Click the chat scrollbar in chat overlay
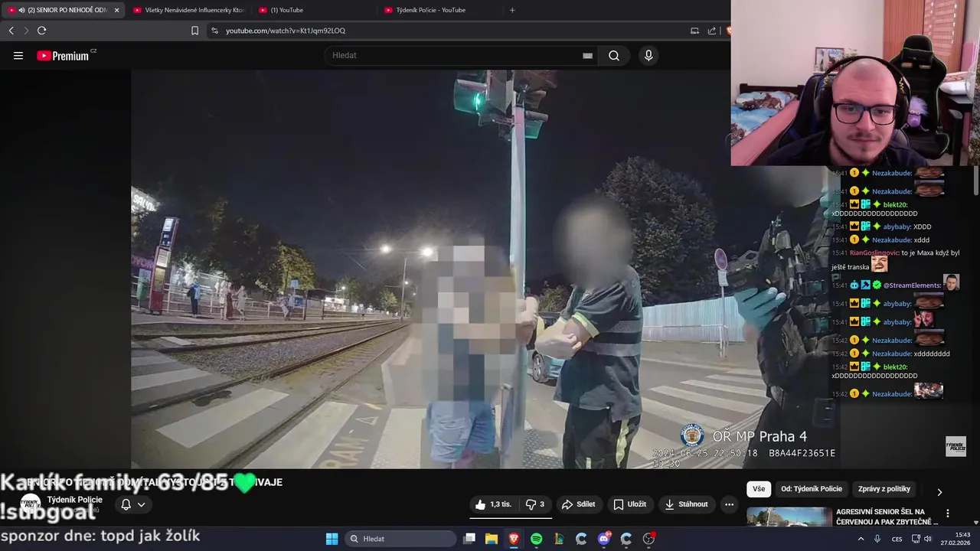 tap(975, 181)
